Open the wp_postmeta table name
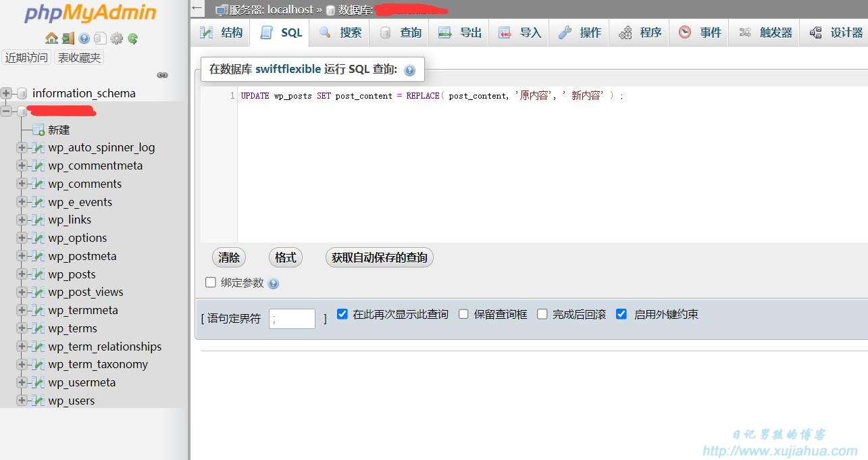 (82, 256)
